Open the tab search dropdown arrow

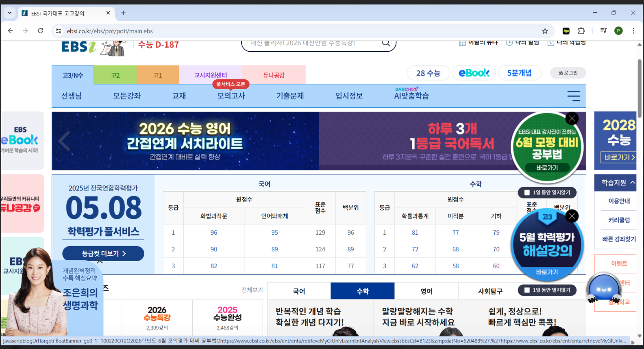tap(10, 13)
